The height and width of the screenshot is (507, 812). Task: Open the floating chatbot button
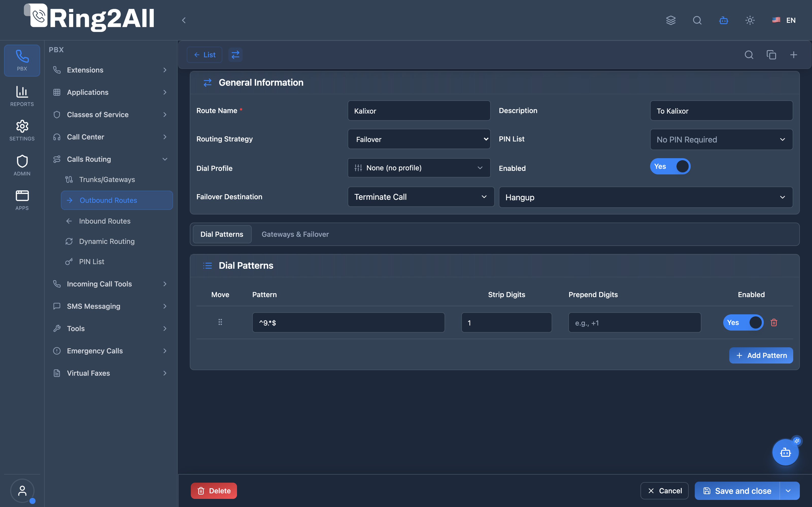tap(786, 452)
